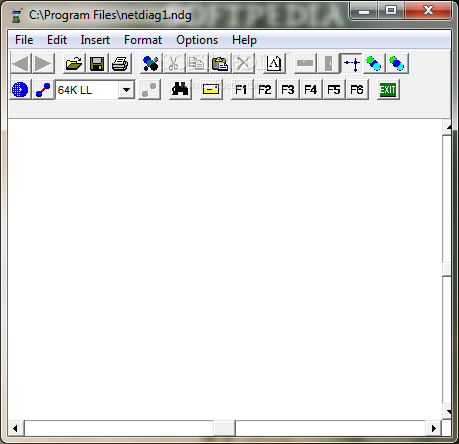Image resolution: width=459 pixels, height=444 pixels.
Task: Click the vertical bar alignment icon
Action: tap(328, 63)
